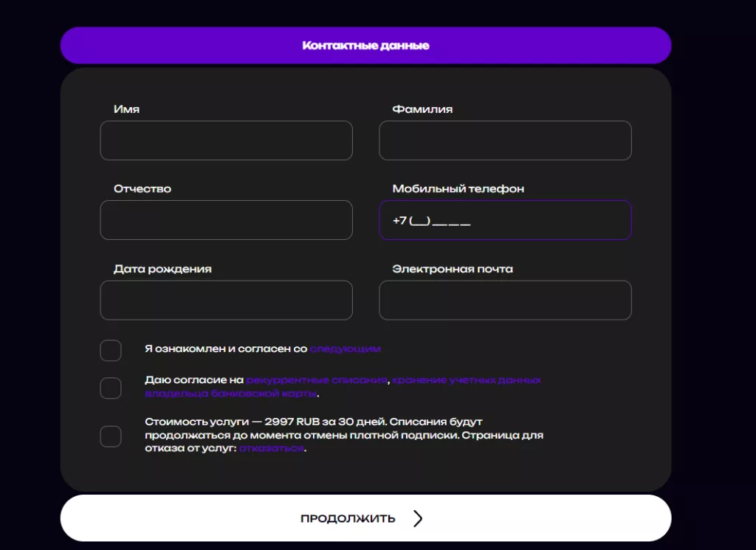The height and width of the screenshot is (550, 756).
Task: Click the Мобильный телефон input field
Action: (505, 220)
